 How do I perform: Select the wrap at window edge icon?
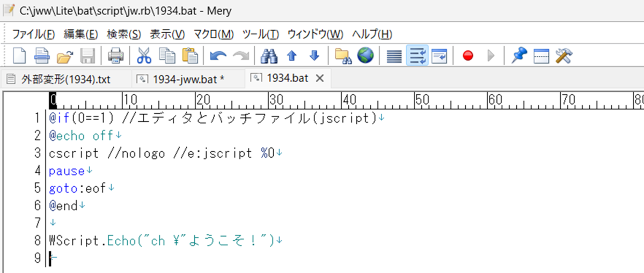(x=440, y=56)
